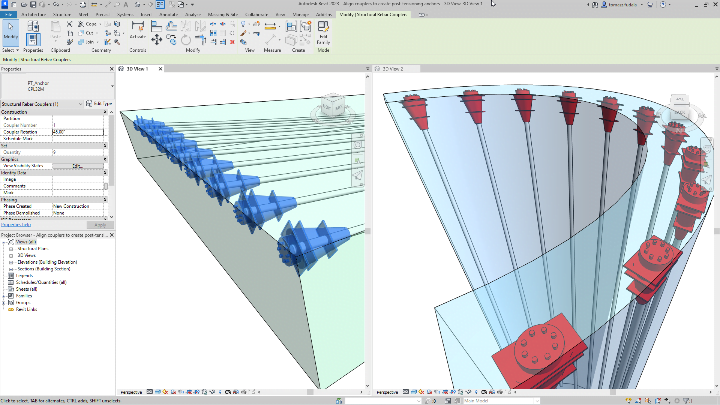Screen dimensions: 720x405
Task: Open the File menu tab
Action: tap(7, 16)
